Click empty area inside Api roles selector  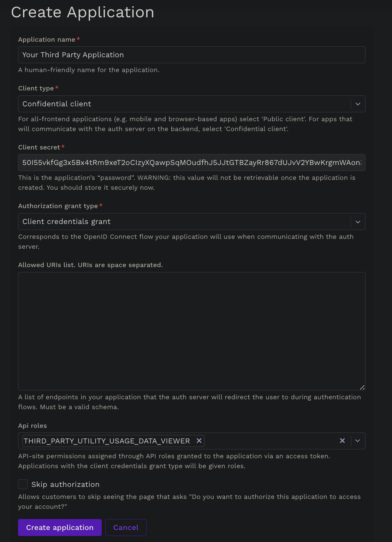click(268, 441)
